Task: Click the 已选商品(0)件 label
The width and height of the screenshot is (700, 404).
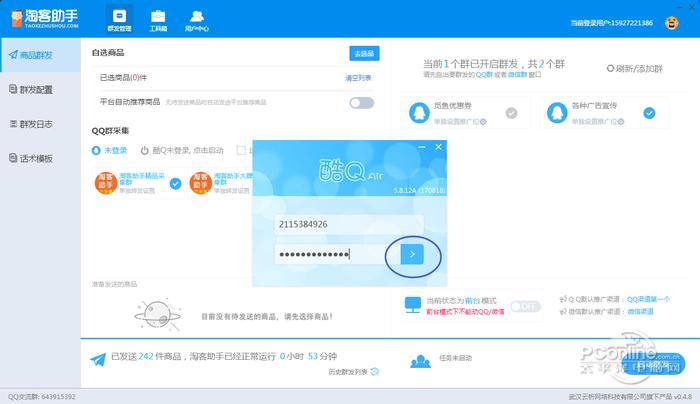Action: pyautogui.click(x=123, y=78)
